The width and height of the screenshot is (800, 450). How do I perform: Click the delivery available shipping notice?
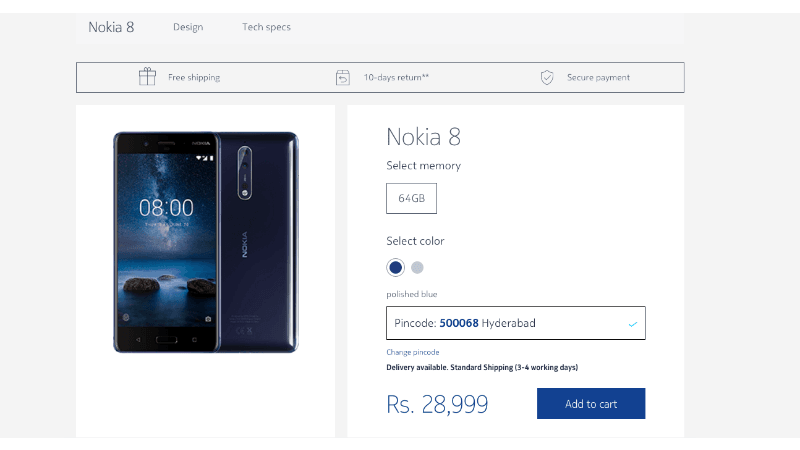click(482, 367)
